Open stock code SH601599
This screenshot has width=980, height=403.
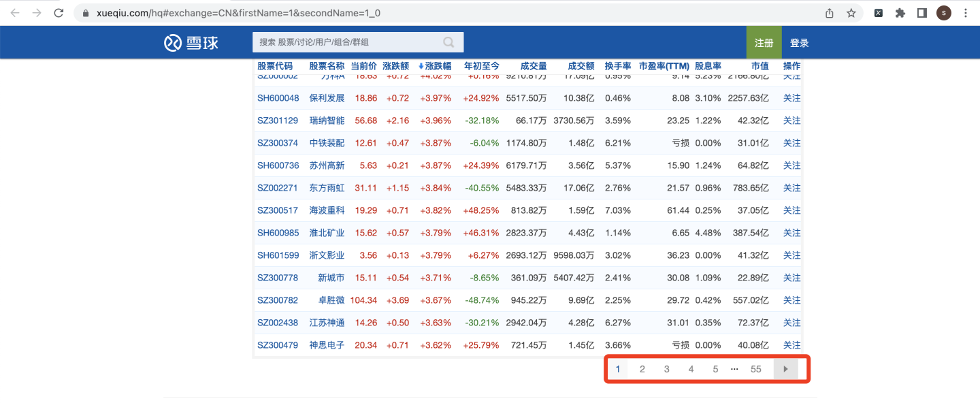click(x=278, y=255)
